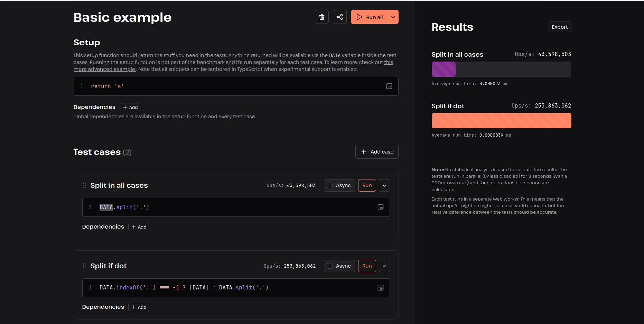Click into DATA.split('.') code editor

pyautogui.click(x=236, y=207)
